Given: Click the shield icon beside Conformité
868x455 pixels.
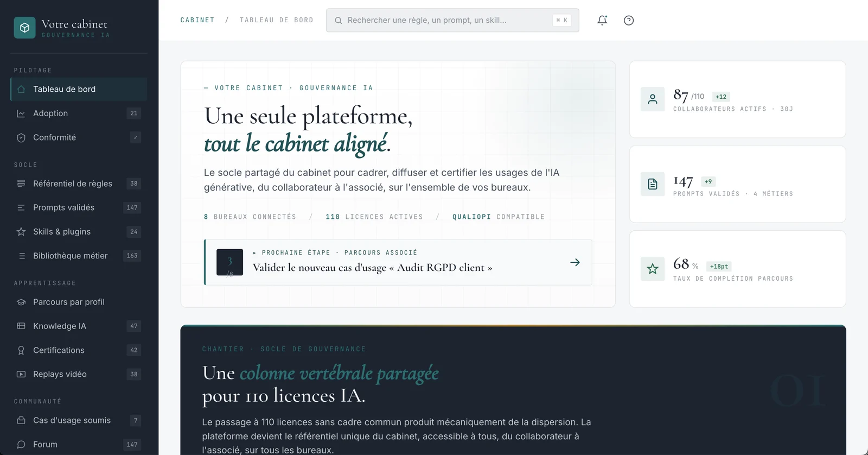Looking at the screenshot, I should (x=21, y=138).
